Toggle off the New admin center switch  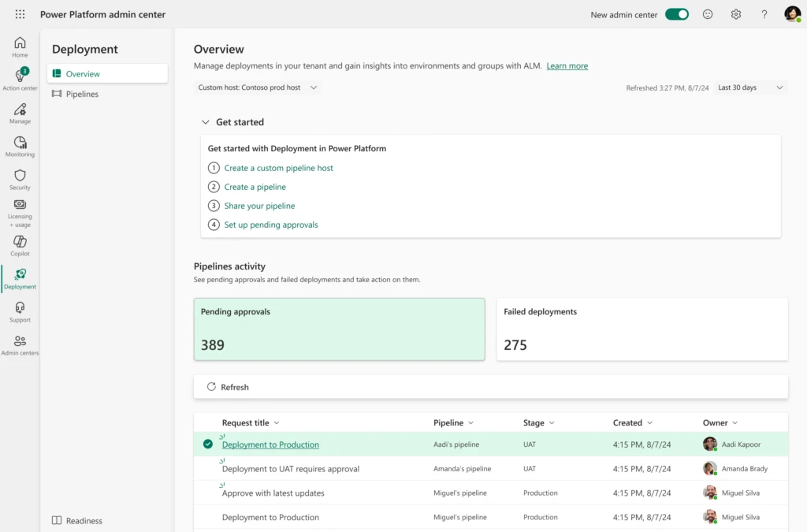[676, 14]
